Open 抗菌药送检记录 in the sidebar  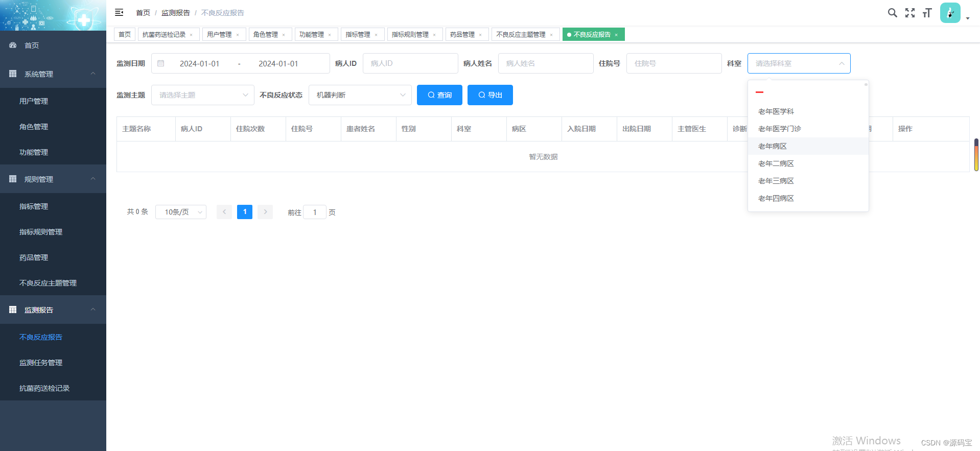click(53, 388)
